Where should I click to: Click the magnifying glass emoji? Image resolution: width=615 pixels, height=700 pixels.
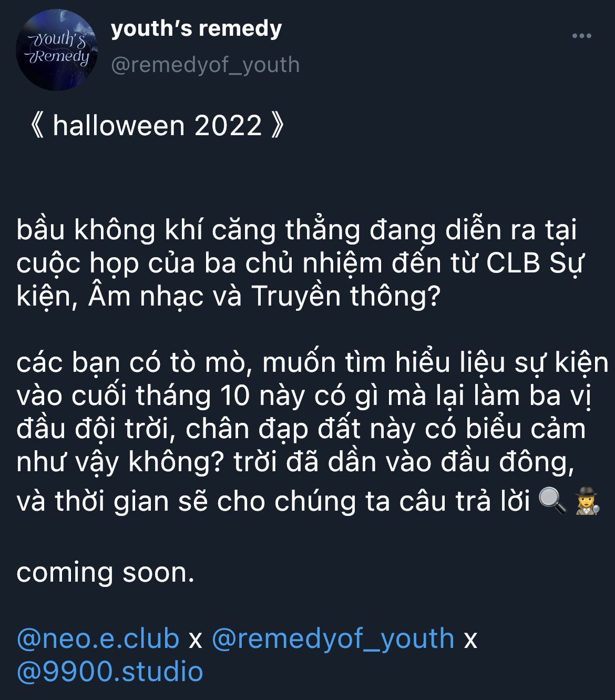pyautogui.click(x=552, y=501)
